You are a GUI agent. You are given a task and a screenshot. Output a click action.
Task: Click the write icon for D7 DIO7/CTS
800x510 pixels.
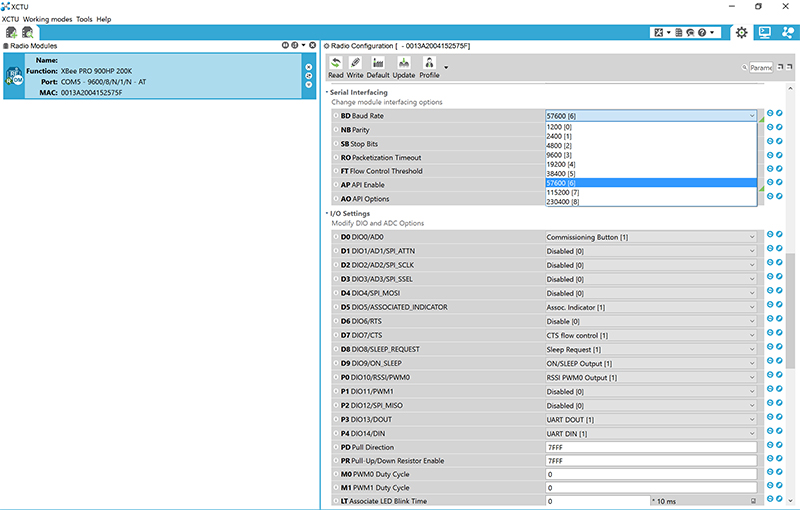point(779,333)
